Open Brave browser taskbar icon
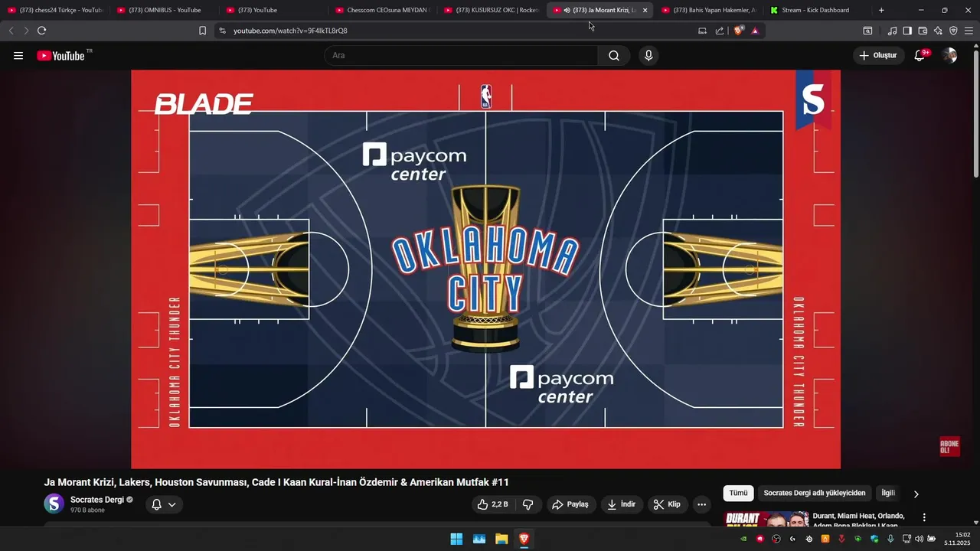 pos(524,539)
